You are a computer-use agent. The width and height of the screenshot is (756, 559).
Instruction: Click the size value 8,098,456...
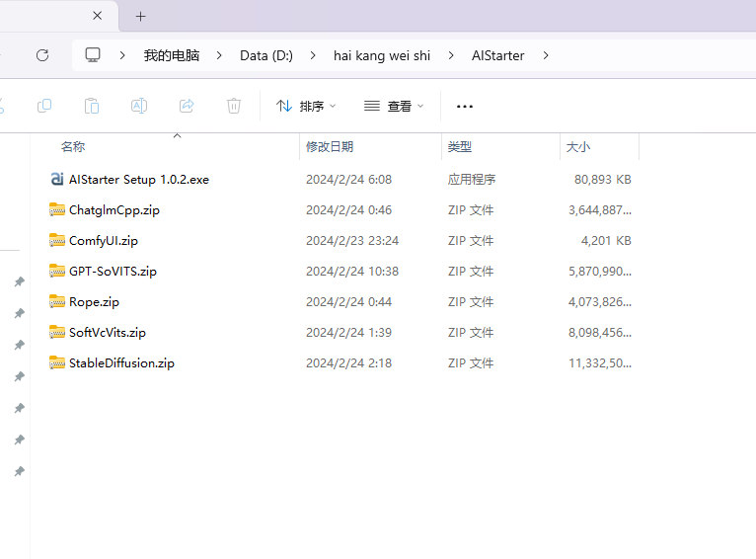(600, 332)
